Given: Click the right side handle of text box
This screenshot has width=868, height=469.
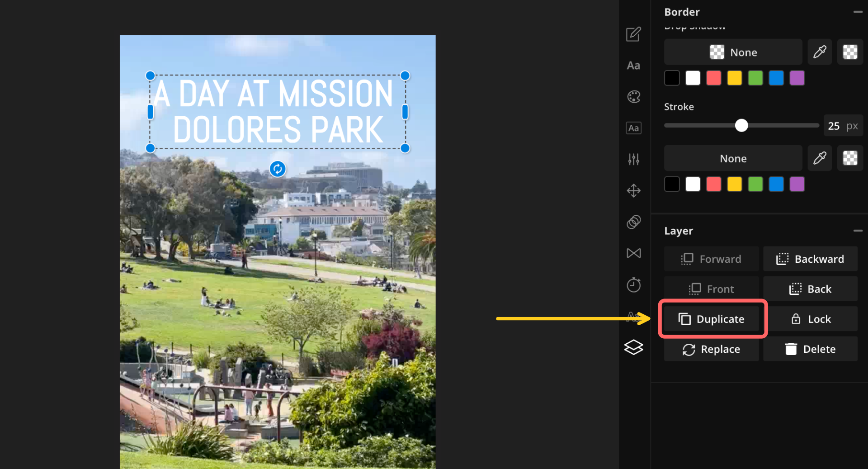Looking at the screenshot, I should (405, 112).
